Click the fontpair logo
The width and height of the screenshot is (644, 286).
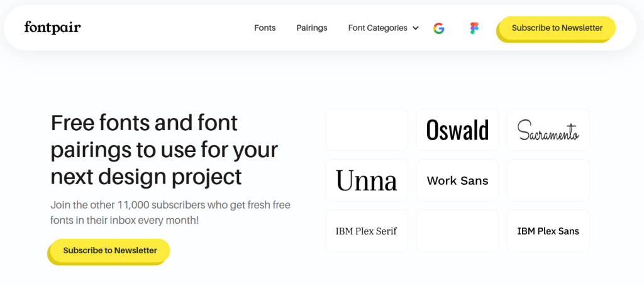click(53, 28)
